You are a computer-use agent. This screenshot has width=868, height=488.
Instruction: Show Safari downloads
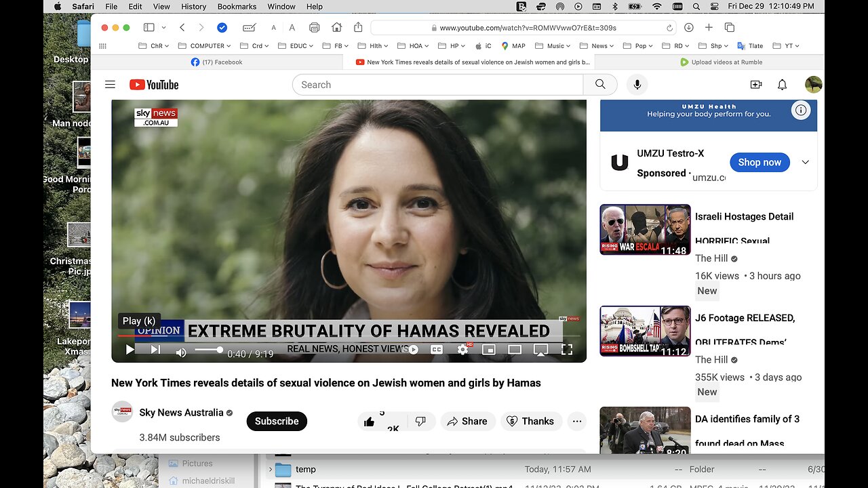click(688, 28)
